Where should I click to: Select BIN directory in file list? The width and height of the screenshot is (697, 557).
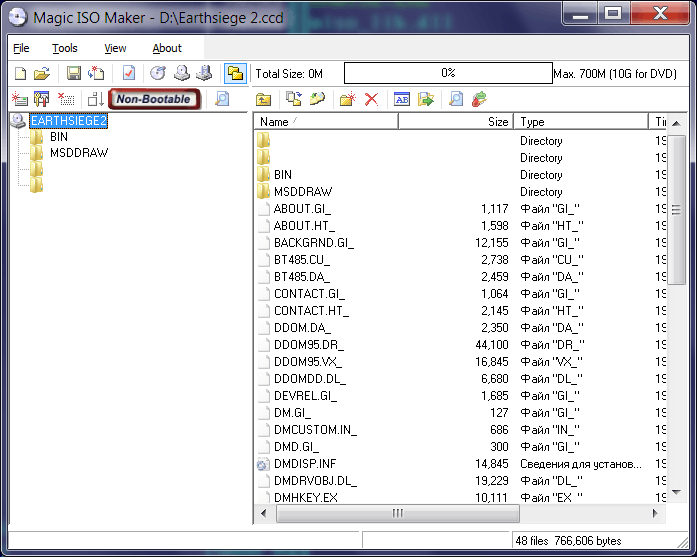[x=283, y=175]
